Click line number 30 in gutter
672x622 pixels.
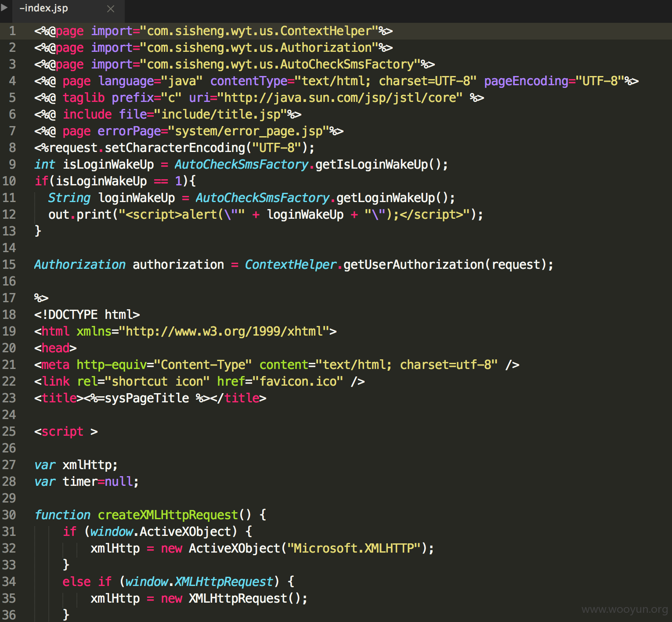[x=9, y=515]
